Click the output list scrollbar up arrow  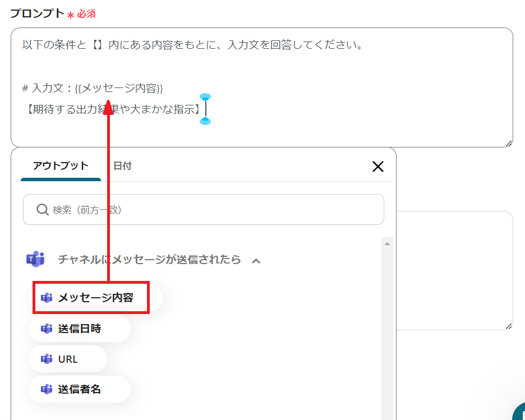point(386,243)
